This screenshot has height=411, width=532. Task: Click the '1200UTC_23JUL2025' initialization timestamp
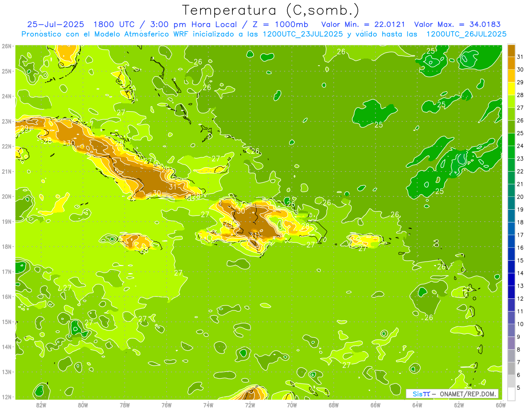pos(303,34)
